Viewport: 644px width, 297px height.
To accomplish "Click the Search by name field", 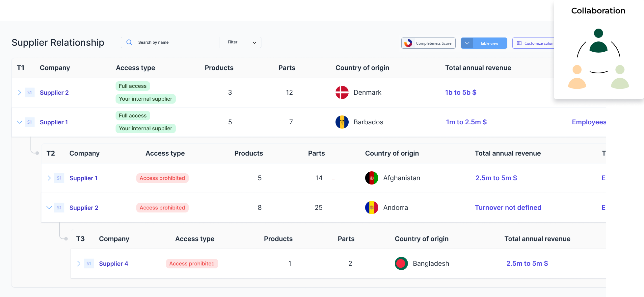I will point(171,42).
